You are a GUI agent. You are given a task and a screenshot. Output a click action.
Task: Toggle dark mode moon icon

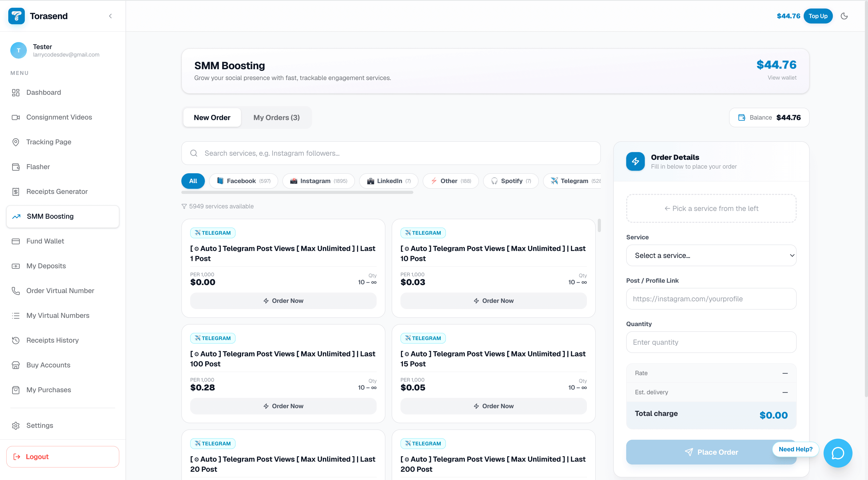(844, 16)
